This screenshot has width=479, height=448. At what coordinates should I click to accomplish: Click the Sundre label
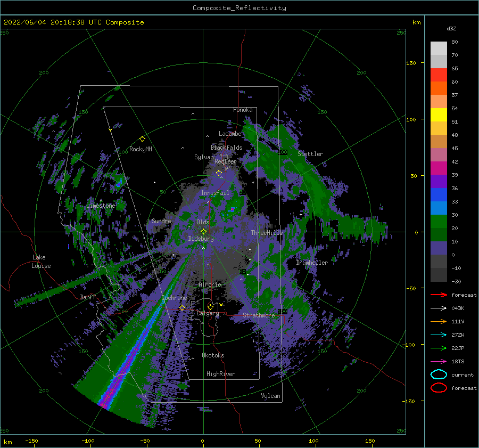(x=161, y=221)
